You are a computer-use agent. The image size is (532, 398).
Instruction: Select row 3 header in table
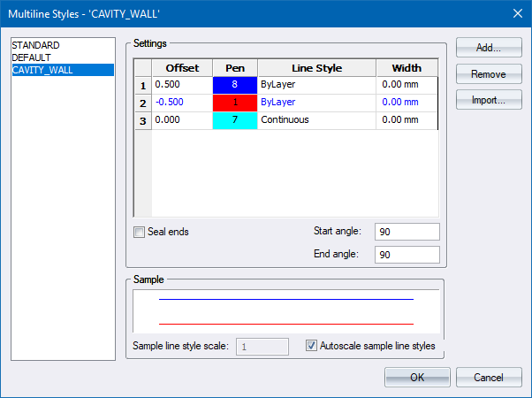pos(142,119)
